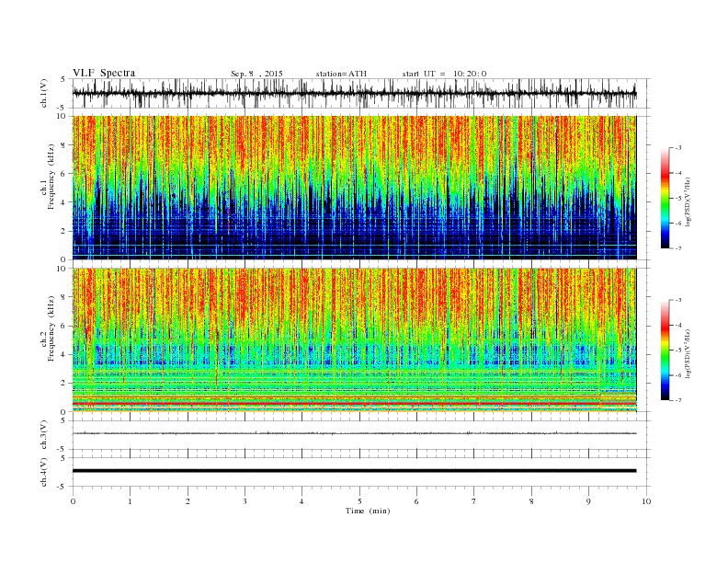
Task: Click the "5" tick on ch.1(V) axis
Action: (64, 79)
